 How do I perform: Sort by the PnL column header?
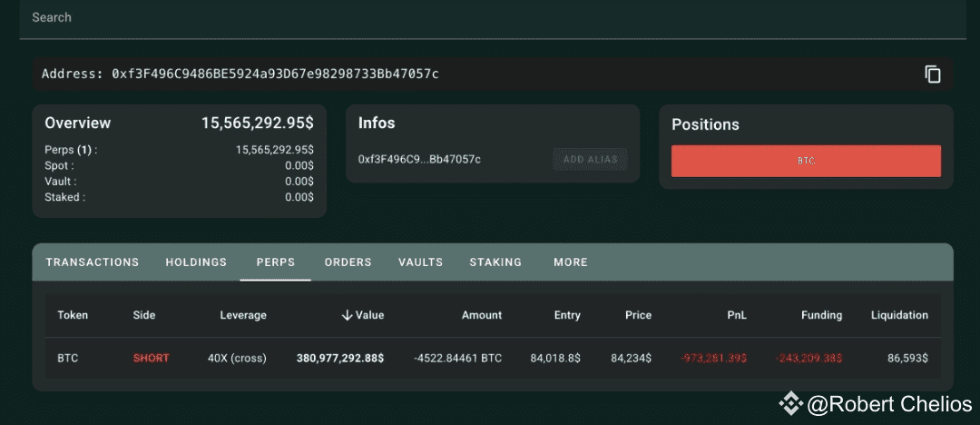(x=737, y=315)
